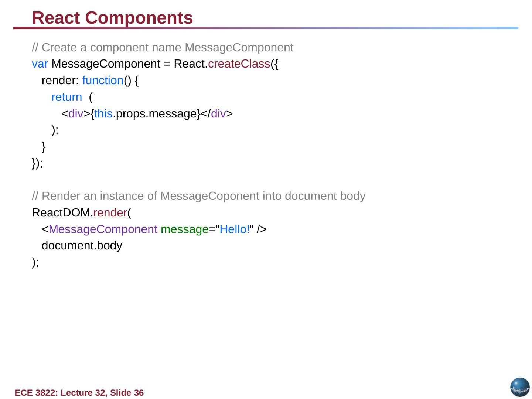This screenshot has width=532, height=399.
Task: Select the "var" keyword in the code
Action: (40, 64)
